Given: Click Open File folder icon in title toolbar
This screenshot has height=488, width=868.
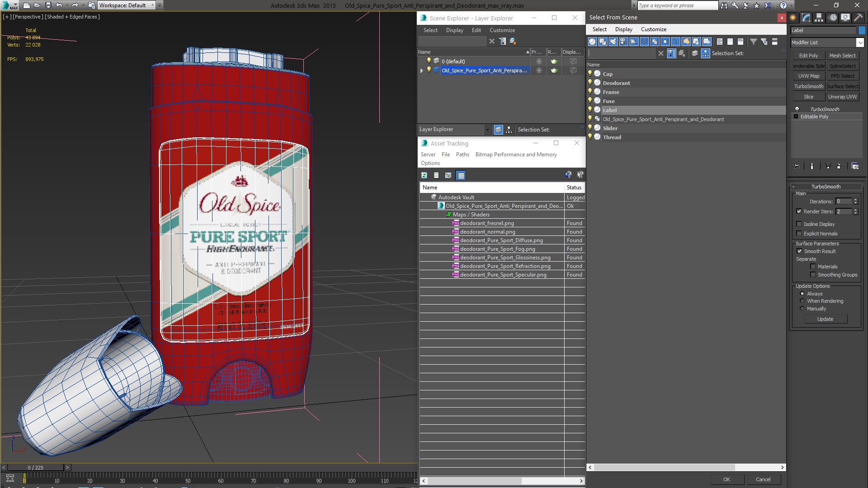Looking at the screenshot, I should (x=38, y=5).
